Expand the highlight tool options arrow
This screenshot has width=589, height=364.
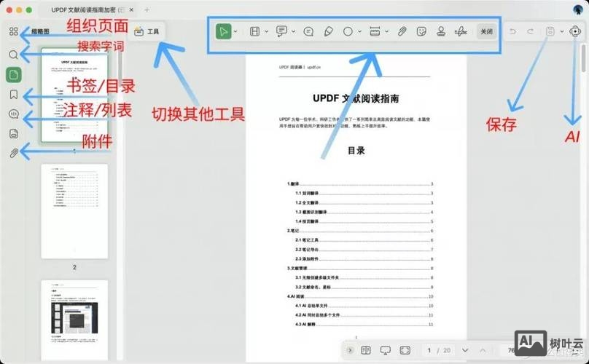coord(266,31)
